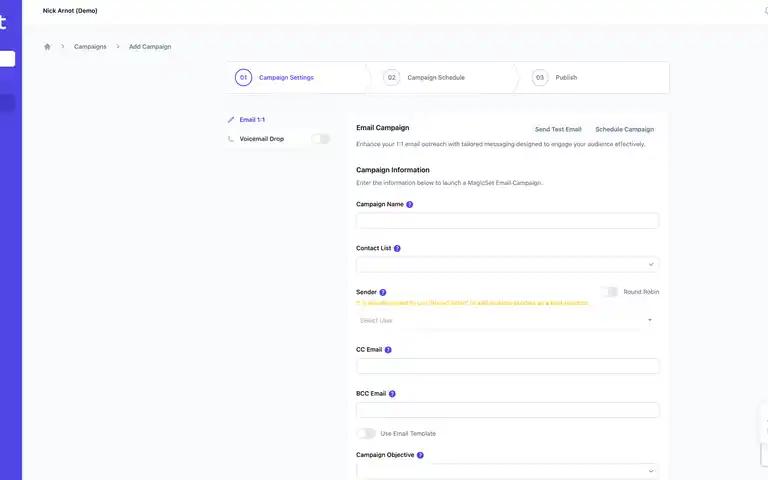Open the Campaign Objective dropdown
The image size is (768, 480).
[507, 471]
